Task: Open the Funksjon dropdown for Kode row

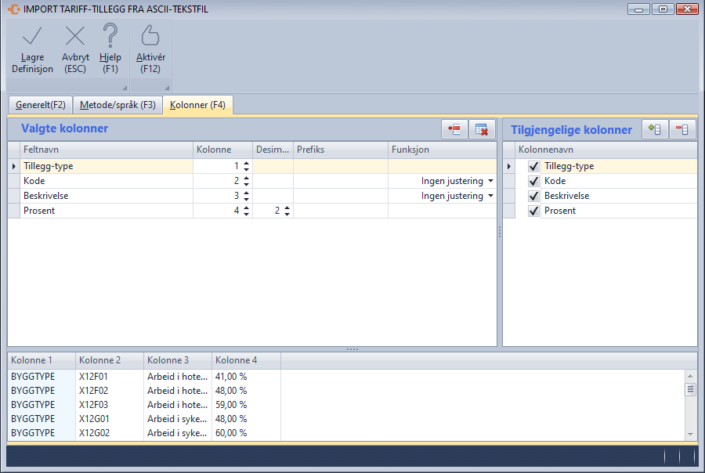Action: click(491, 181)
